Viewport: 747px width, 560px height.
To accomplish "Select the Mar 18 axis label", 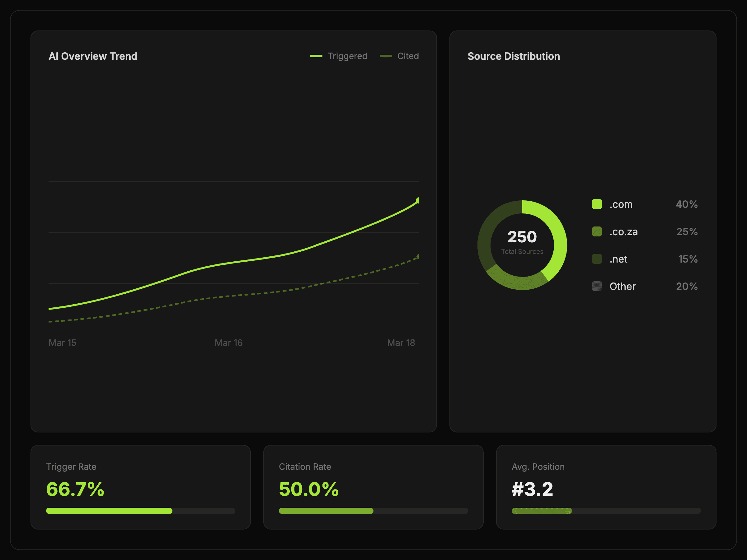I will [x=401, y=343].
